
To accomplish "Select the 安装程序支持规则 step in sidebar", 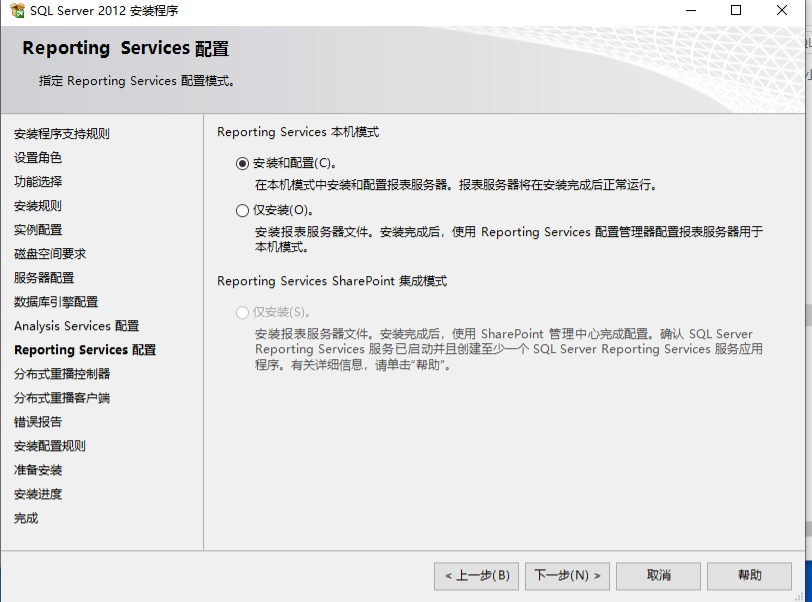I will tap(62, 134).
